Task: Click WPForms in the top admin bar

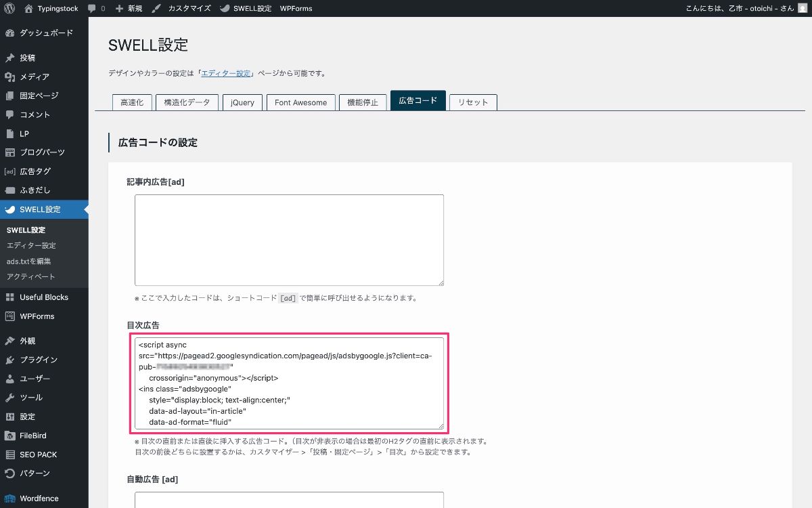Action: point(296,8)
